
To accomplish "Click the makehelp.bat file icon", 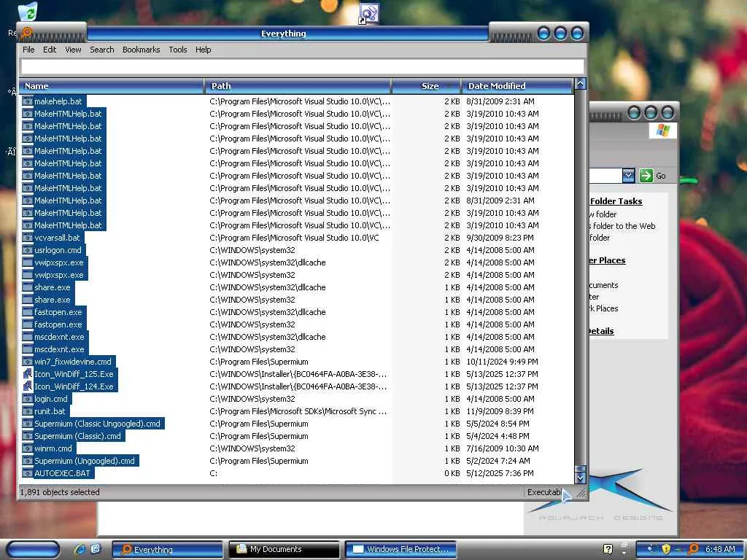I will [28, 101].
